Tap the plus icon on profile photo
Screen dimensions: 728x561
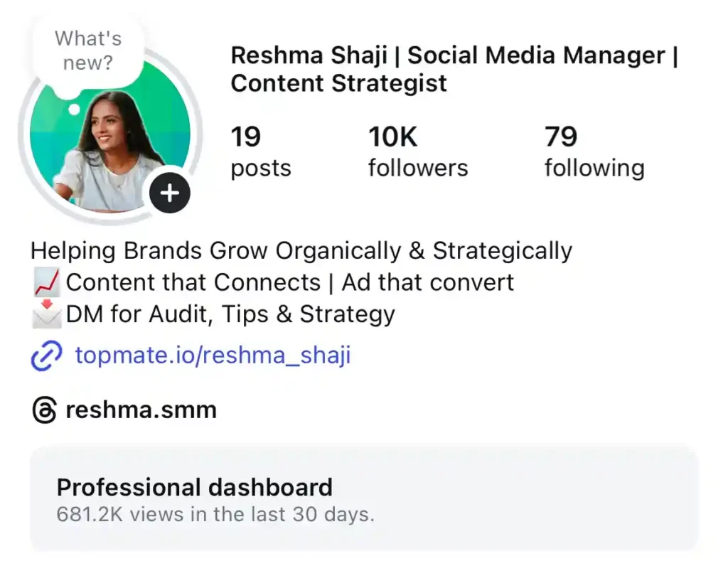point(170,193)
